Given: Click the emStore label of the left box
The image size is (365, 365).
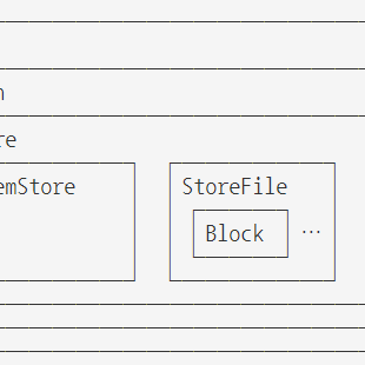Looking at the screenshot, I should (x=37, y=187).
